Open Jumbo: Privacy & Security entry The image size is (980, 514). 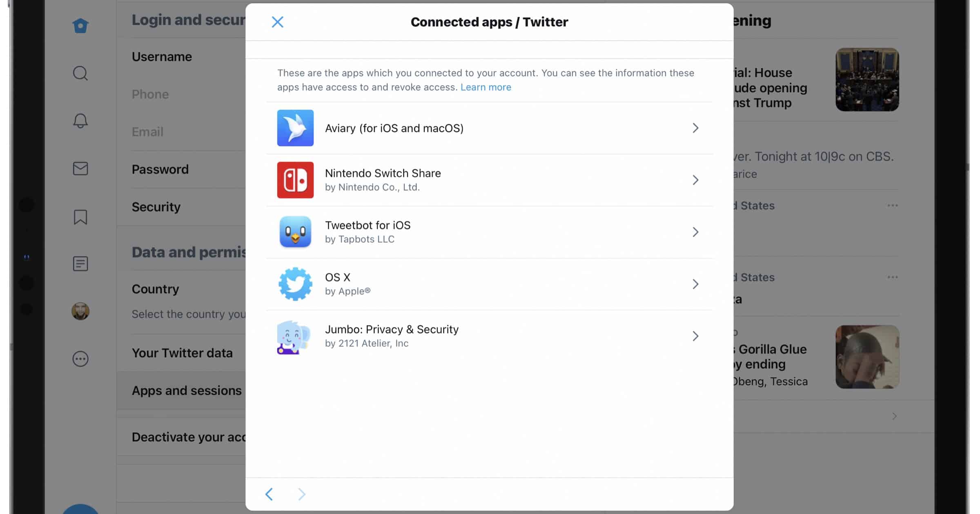489,336
